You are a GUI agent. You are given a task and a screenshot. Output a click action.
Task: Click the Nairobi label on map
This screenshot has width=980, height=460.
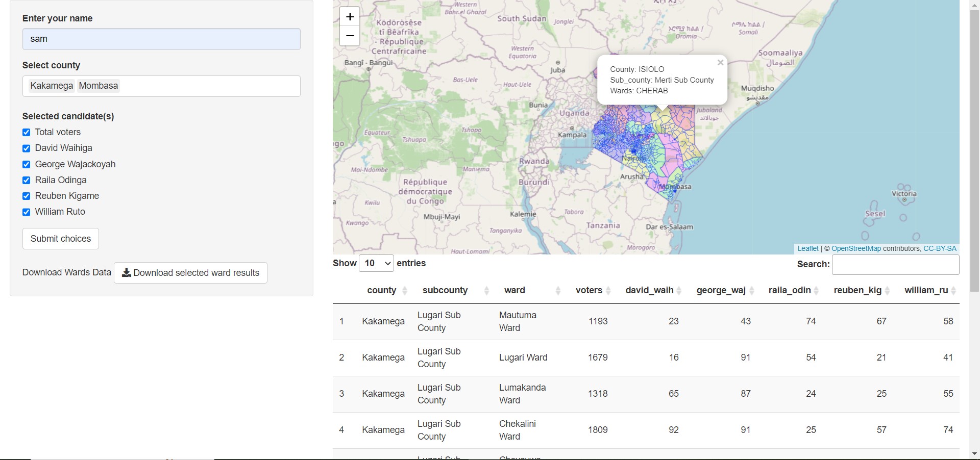coord(633,159)
